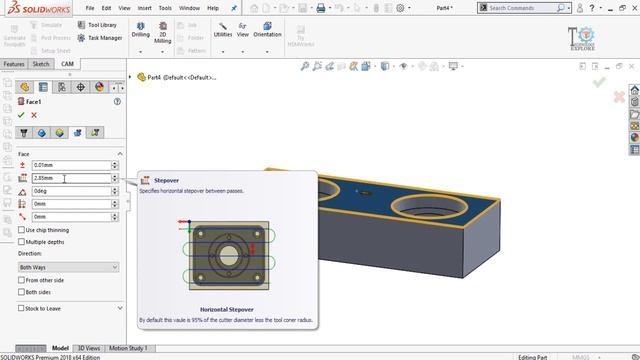640x360 pixels.
Task: Open the Home task pane icon
Action: [x=634, y=90]
